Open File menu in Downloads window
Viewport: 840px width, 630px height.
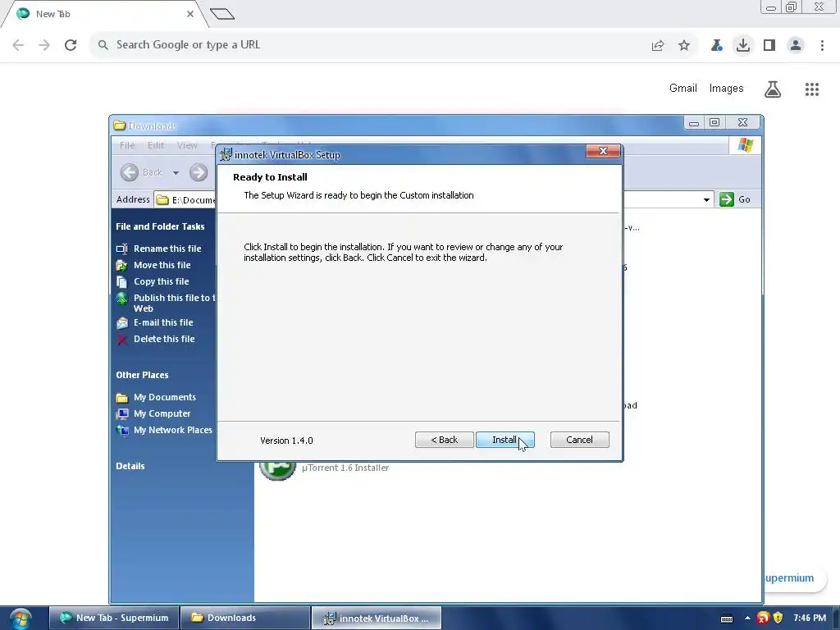coord(127,145)
